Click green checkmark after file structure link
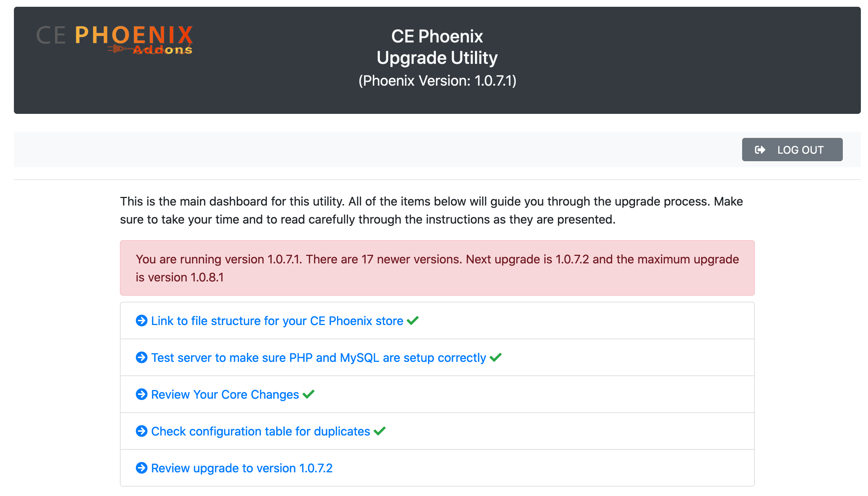 pos(413,321)
